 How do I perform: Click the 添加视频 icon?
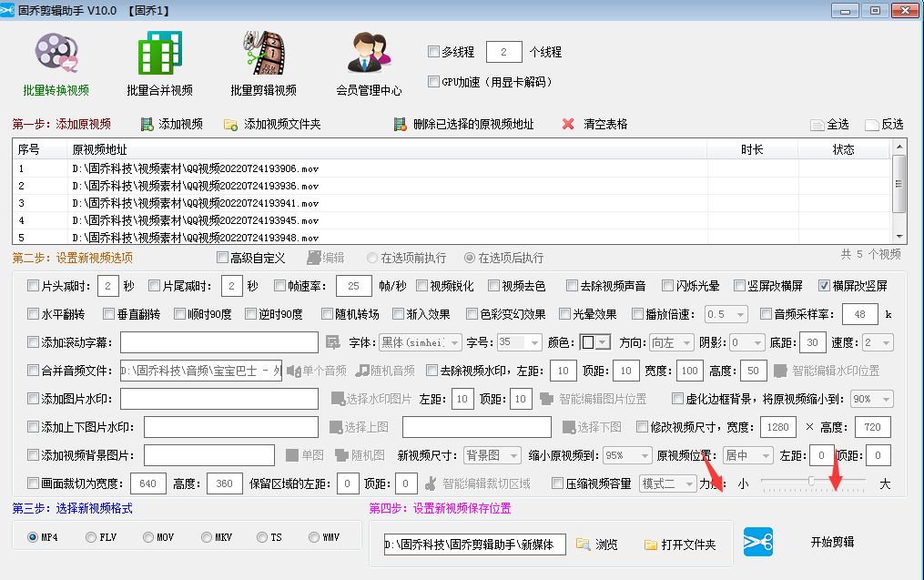(x=168, y=123)
